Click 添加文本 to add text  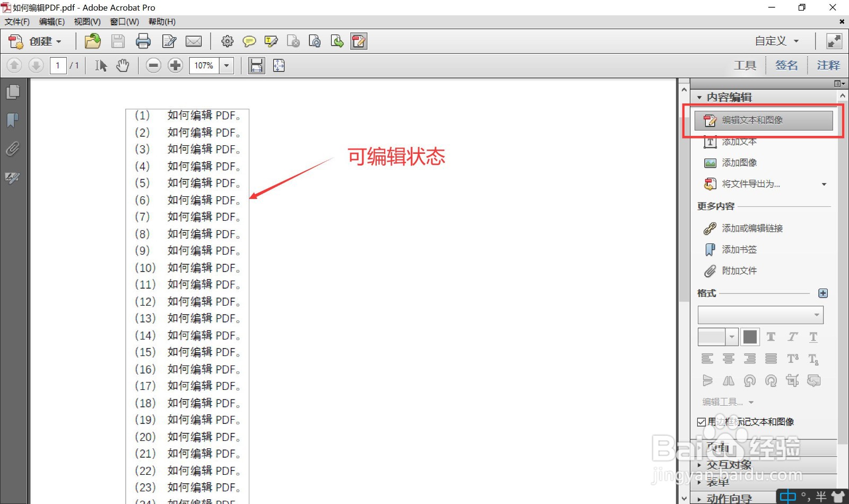(x=739, y=142)
